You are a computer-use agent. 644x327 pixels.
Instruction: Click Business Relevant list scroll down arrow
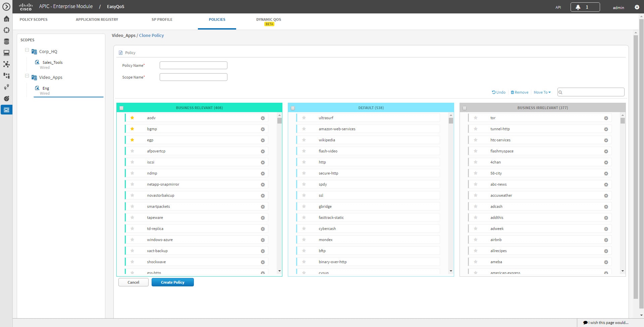tap(279, 271)
